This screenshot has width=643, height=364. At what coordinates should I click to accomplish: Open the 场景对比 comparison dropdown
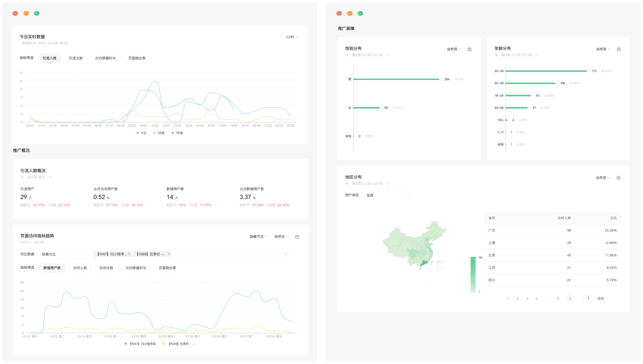click(63, 254)
